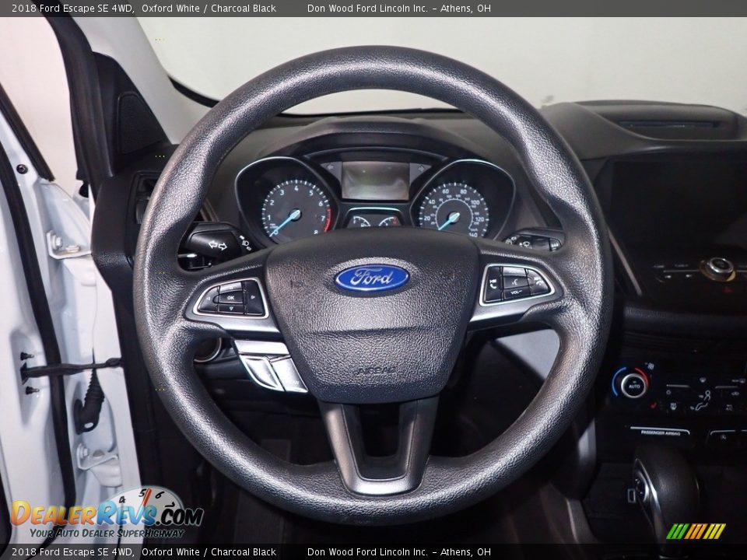
Task: Click the up chevron above the OK button
Action: [x=230, y=287]
